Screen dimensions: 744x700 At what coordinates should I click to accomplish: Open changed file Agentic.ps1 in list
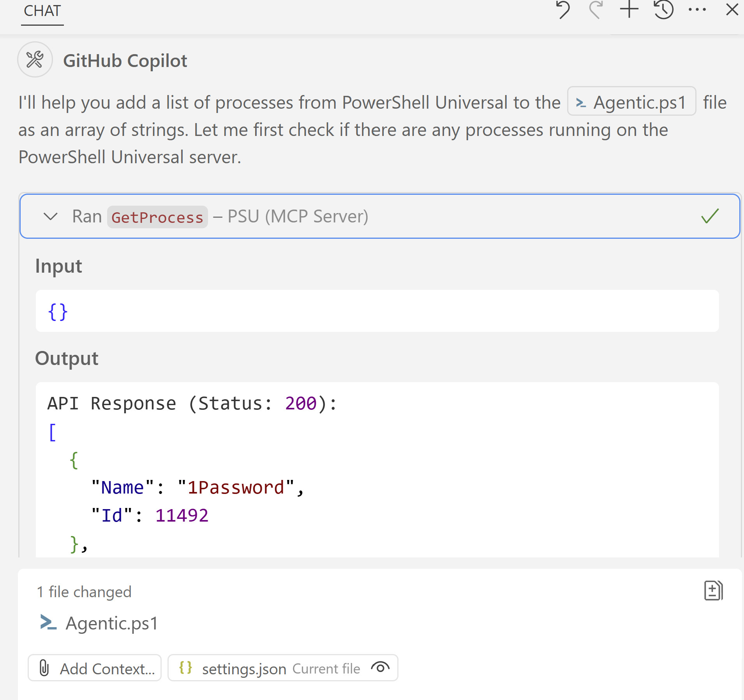pos(111,623)
